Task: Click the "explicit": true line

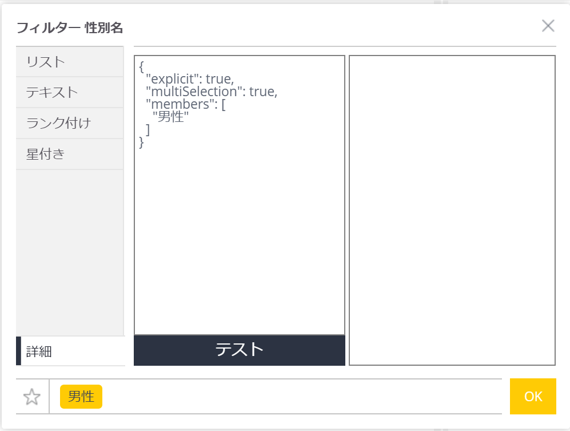Action: [190, 79]
